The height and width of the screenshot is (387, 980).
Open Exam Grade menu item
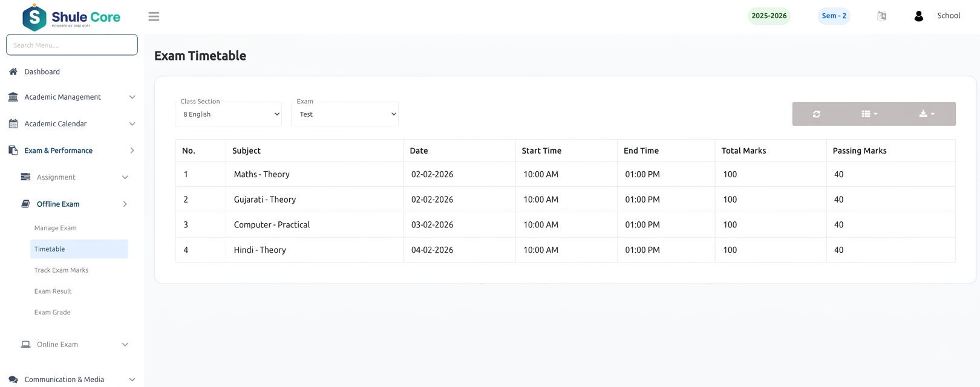(x=53, y=313)
